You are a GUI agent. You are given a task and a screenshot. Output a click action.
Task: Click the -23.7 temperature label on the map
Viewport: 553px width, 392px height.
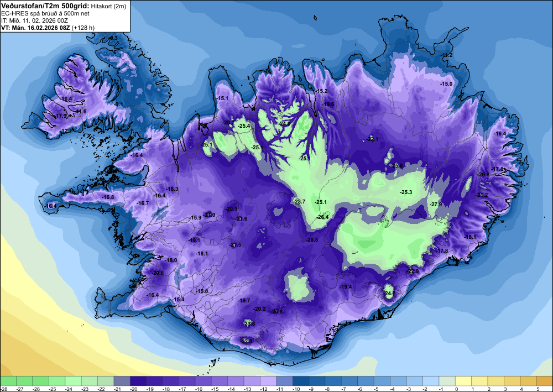[299, 202]
